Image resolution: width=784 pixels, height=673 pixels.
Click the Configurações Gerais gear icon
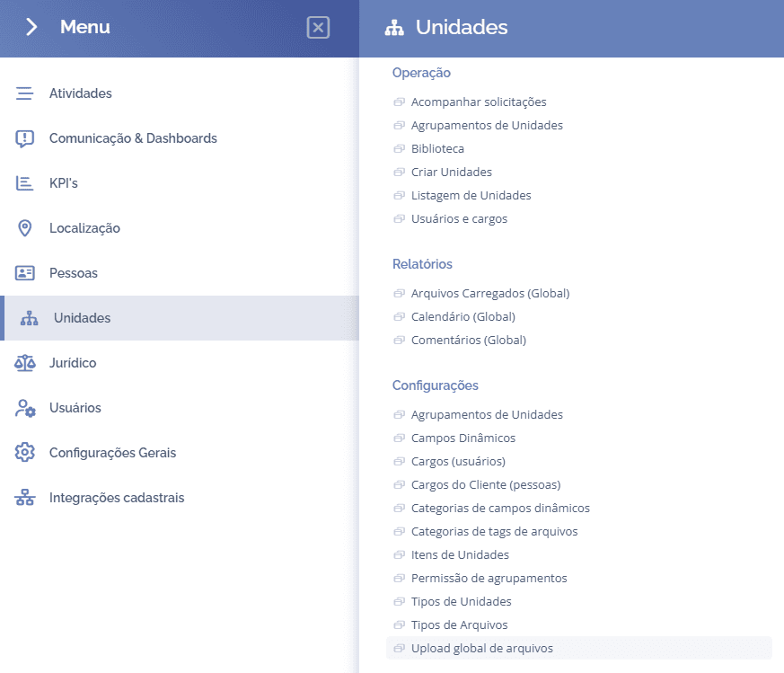click(24, 453)
